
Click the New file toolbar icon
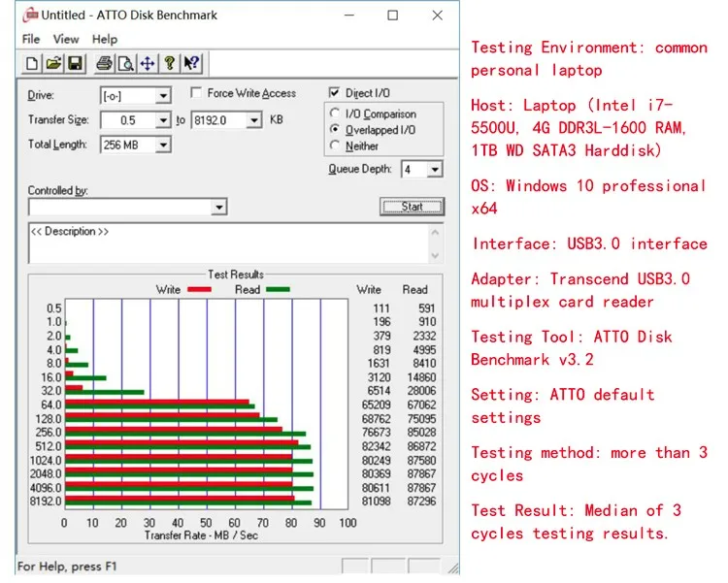coord(32,63)
